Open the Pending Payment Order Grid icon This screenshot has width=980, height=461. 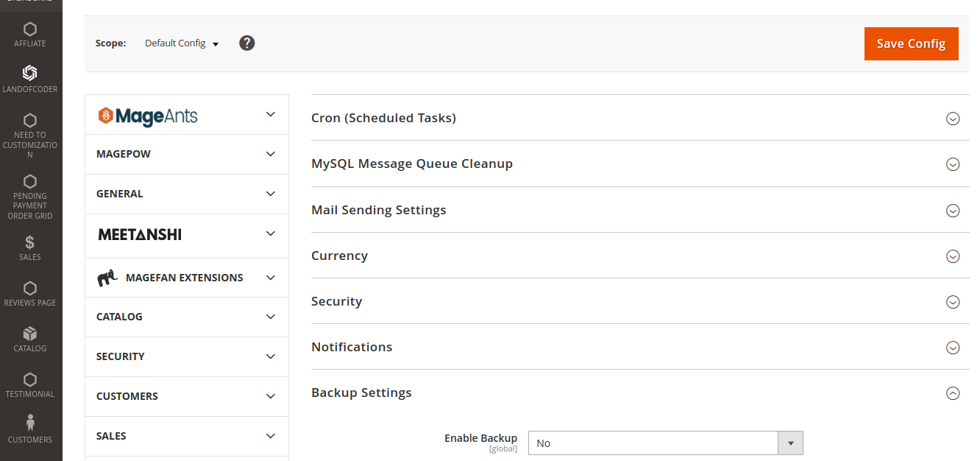tap(30, 180)
